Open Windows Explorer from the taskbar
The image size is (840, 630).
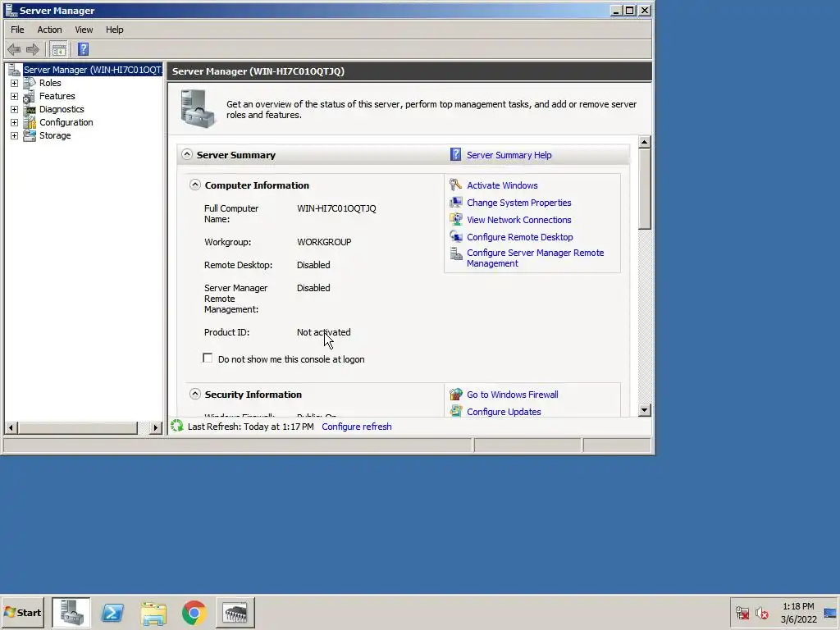click(x=153, y=613)
